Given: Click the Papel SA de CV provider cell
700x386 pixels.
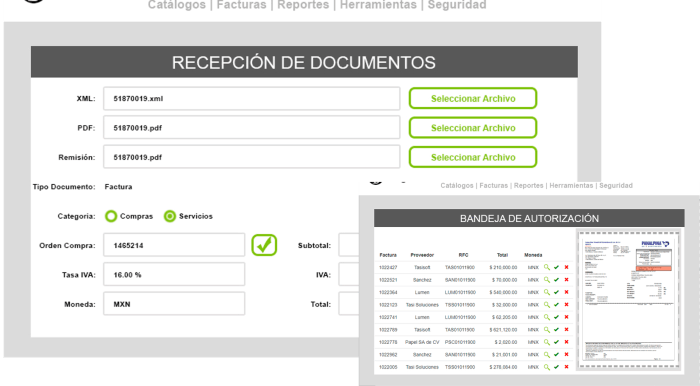Looking at the screenshot, I should [422, 342].
